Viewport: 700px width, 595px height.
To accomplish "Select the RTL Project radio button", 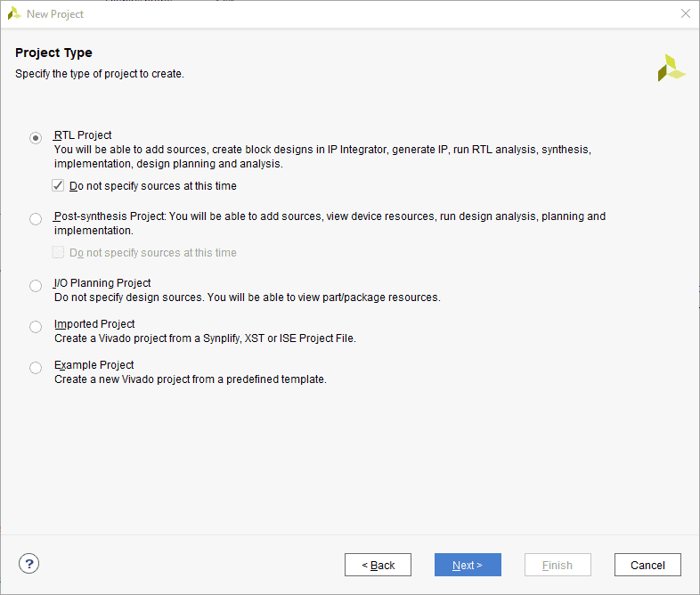I will [36, 137].
